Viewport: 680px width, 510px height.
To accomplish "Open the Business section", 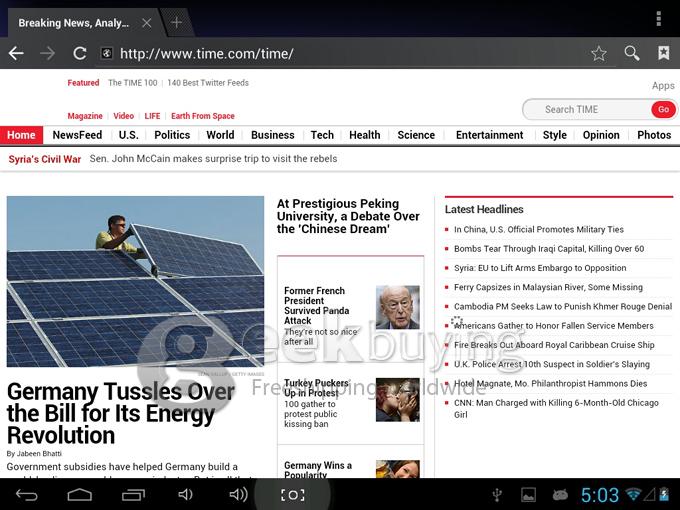I will (273, 135).
